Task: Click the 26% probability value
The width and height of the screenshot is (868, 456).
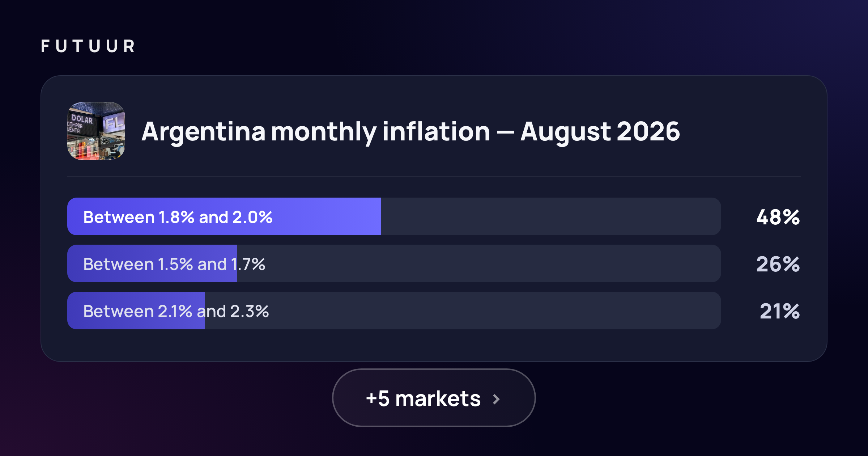Action: 778,264
